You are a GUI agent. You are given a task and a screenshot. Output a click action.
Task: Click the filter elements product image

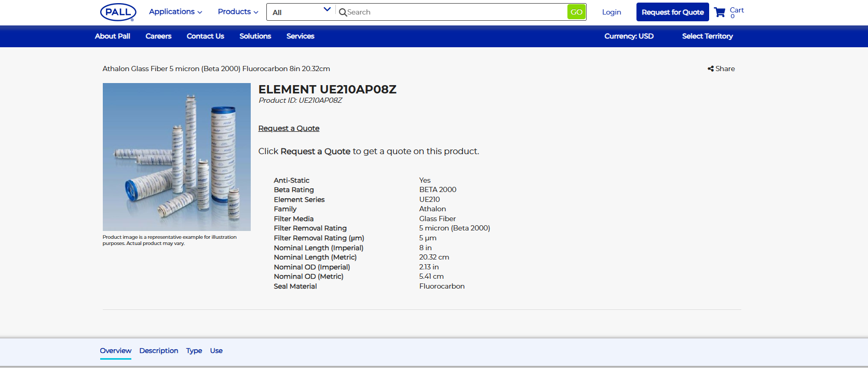point(177,157)
